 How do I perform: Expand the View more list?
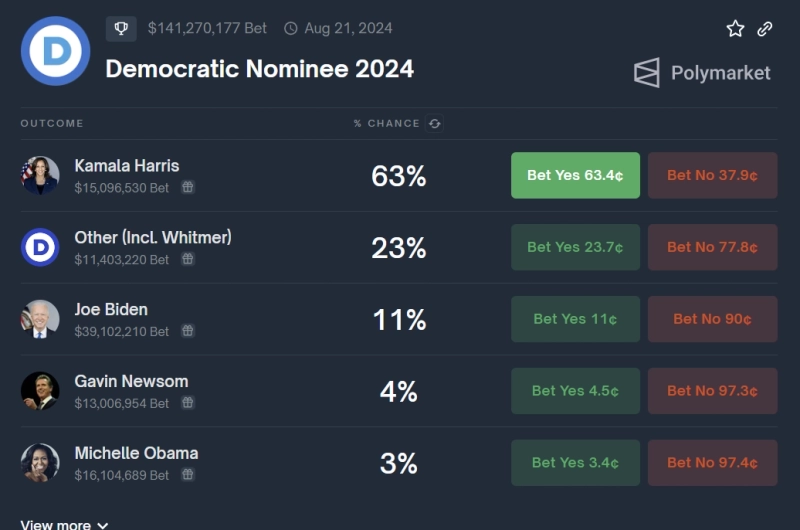coord(64,524)
